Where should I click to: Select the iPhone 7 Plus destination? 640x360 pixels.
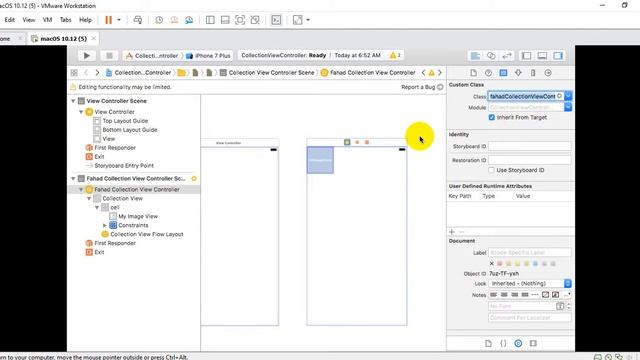coord(208,56)
